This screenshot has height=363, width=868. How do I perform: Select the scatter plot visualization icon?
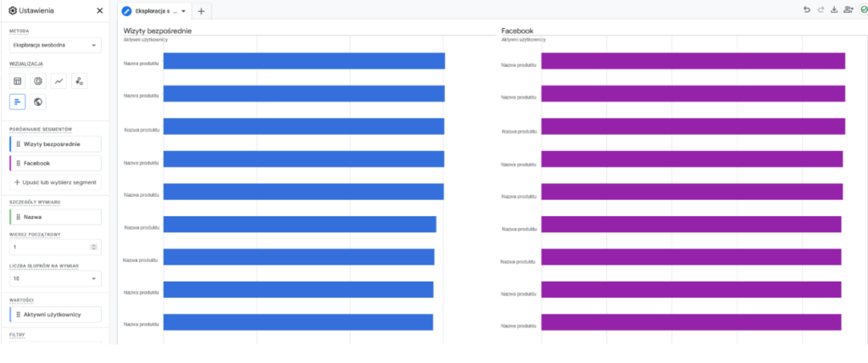coord(79,81)
